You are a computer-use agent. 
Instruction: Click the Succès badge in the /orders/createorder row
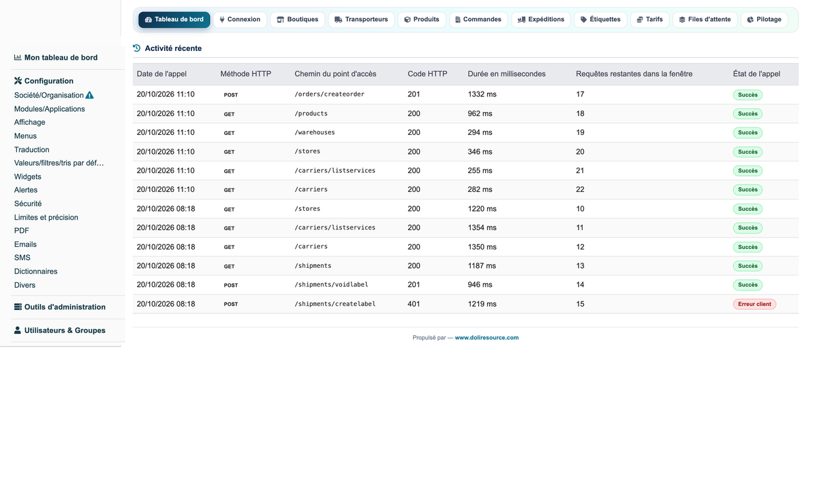click(748, 94)
